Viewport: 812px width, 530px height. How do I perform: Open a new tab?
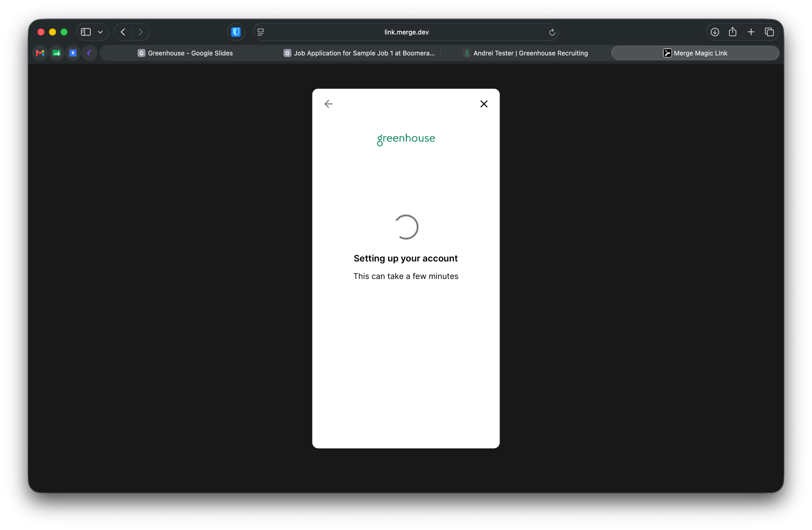point(751,32)
